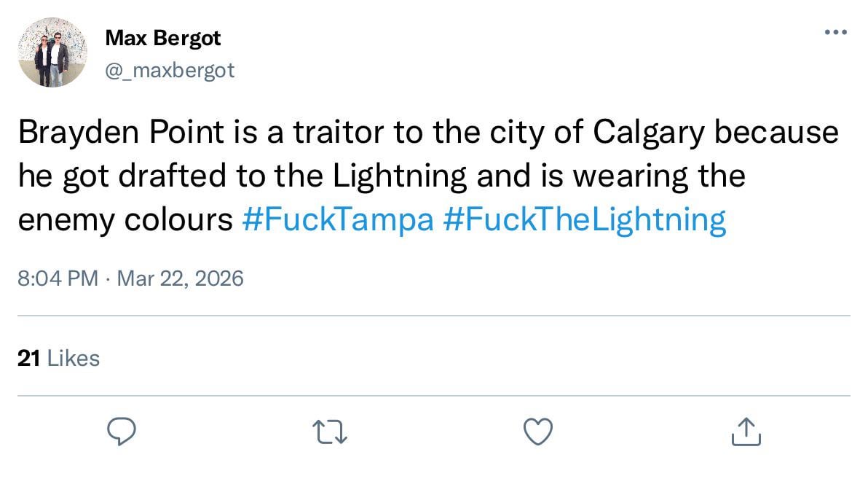Viewport: 868px width, 484px height.
Task: Click the Max Bergot display name
Action: 162,38
